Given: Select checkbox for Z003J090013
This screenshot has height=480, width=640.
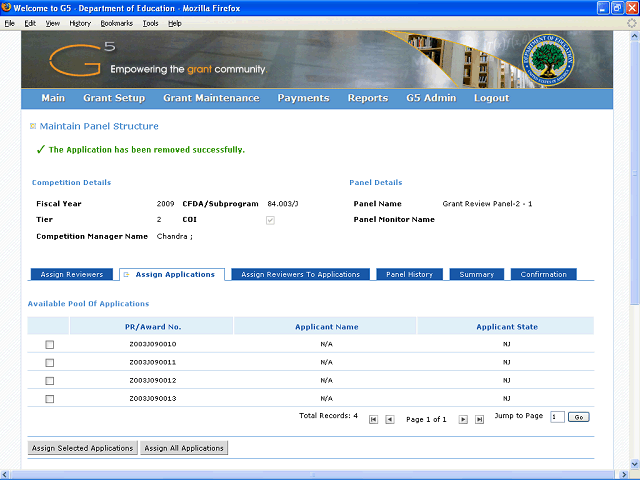Looking at the screenshot, I should [49, 399].
